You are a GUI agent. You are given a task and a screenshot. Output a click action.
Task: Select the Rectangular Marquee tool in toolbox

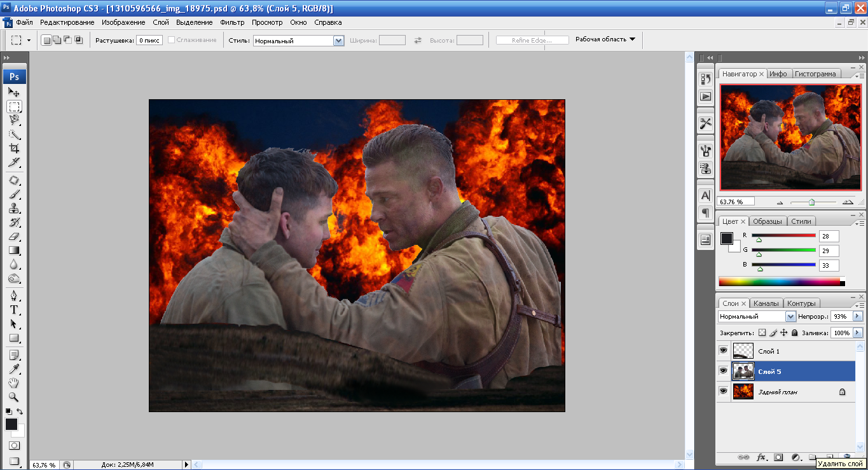14,106
